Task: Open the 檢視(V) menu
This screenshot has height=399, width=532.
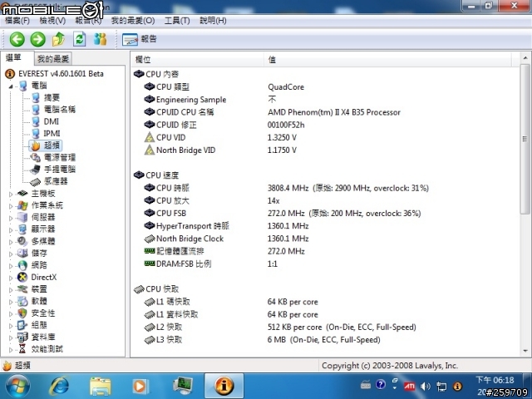Action: pyautogui.click(x=52, y=21)
